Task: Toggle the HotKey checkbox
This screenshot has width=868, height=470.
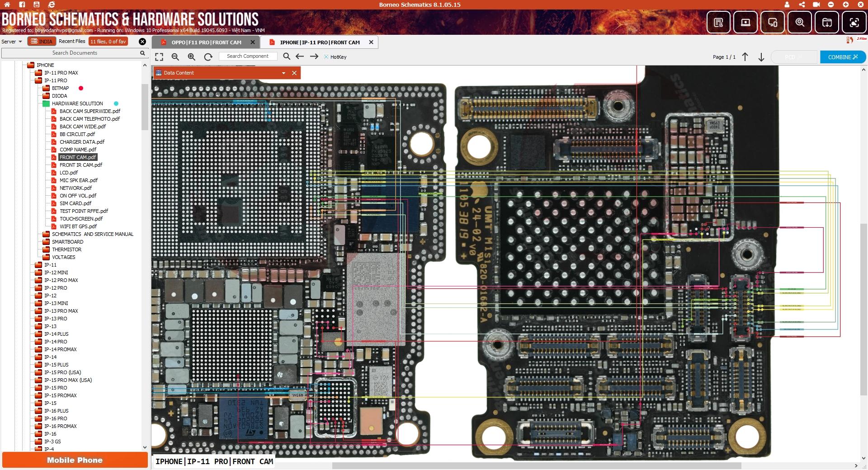Action: coord(326,57)
